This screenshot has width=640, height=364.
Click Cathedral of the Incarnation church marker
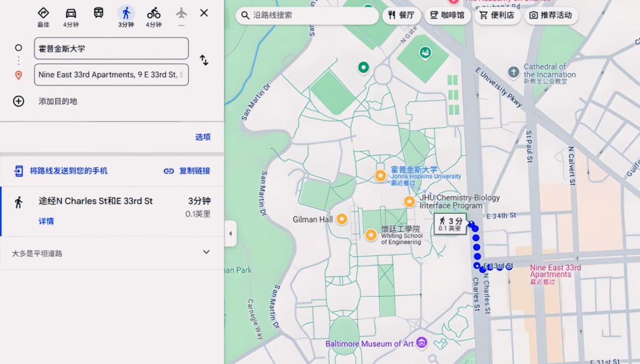point(514,72)
